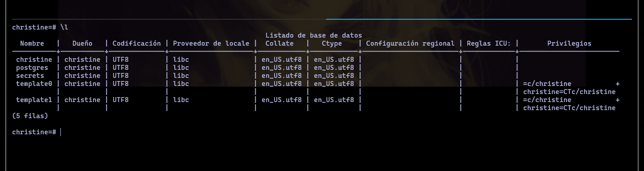Click the christine database name in first row

coord(34,60)
